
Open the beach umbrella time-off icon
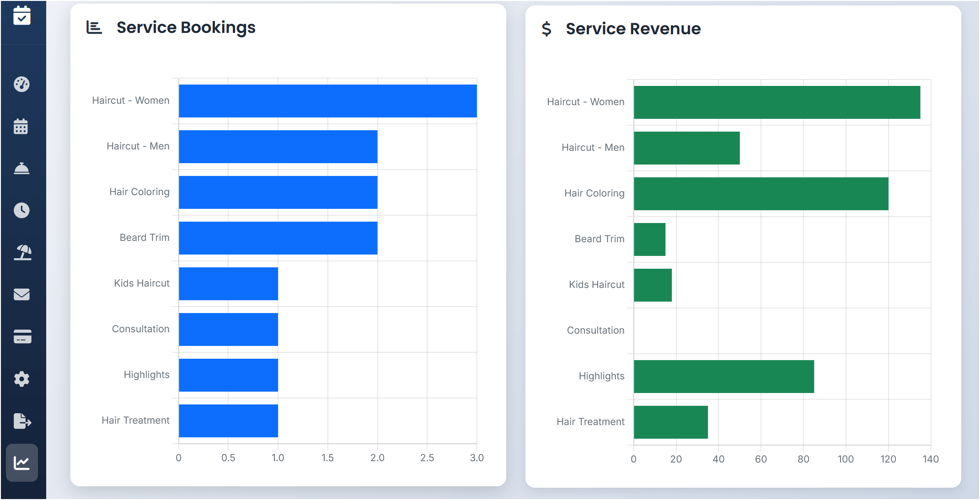tap(22, 252)
